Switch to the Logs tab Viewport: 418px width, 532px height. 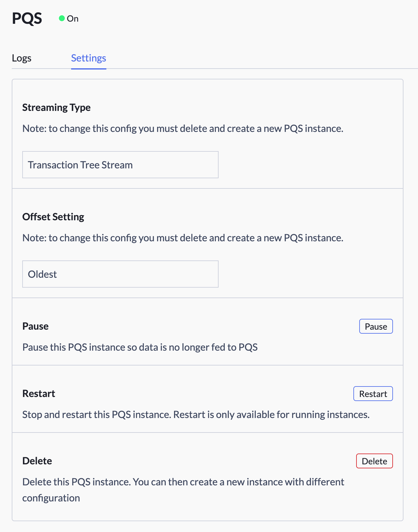22,58
